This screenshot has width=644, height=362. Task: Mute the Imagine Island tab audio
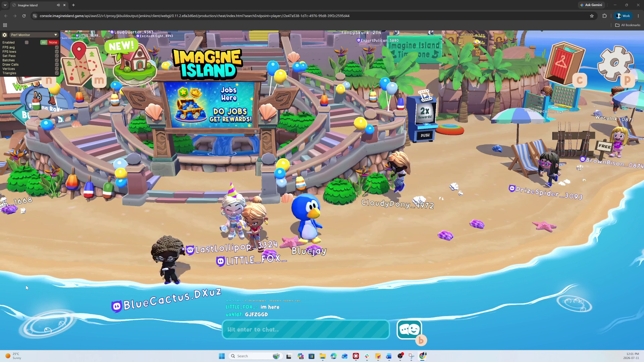58,5
